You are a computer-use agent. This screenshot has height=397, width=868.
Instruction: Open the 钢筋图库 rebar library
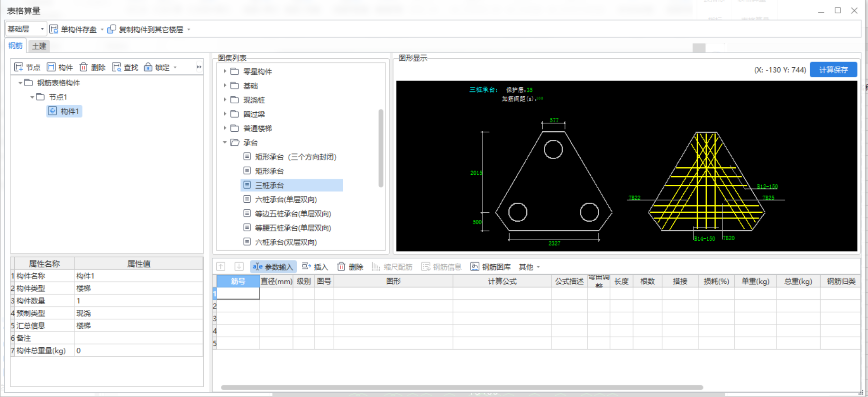pyautogui.click(x=491, y=267)
